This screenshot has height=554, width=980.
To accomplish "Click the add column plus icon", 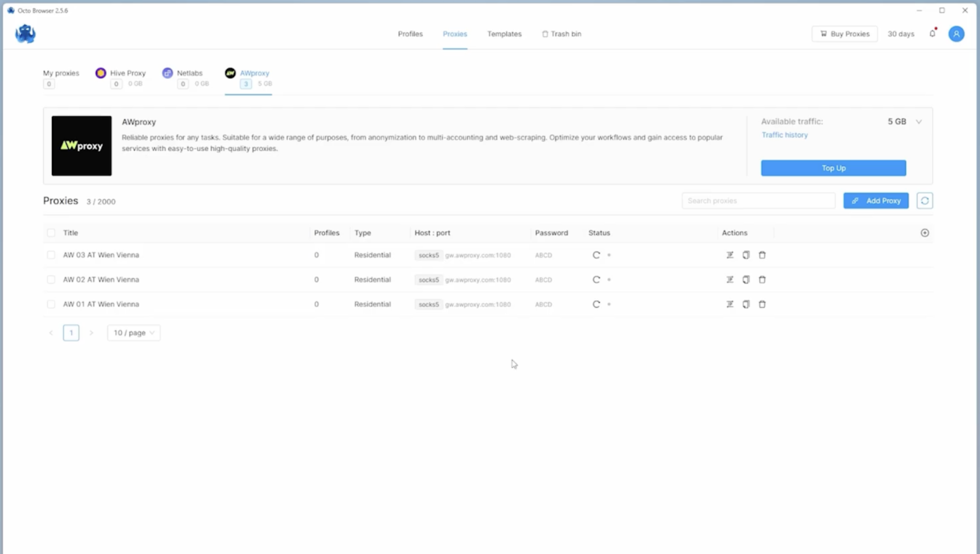I will click(x=924, y=233).
